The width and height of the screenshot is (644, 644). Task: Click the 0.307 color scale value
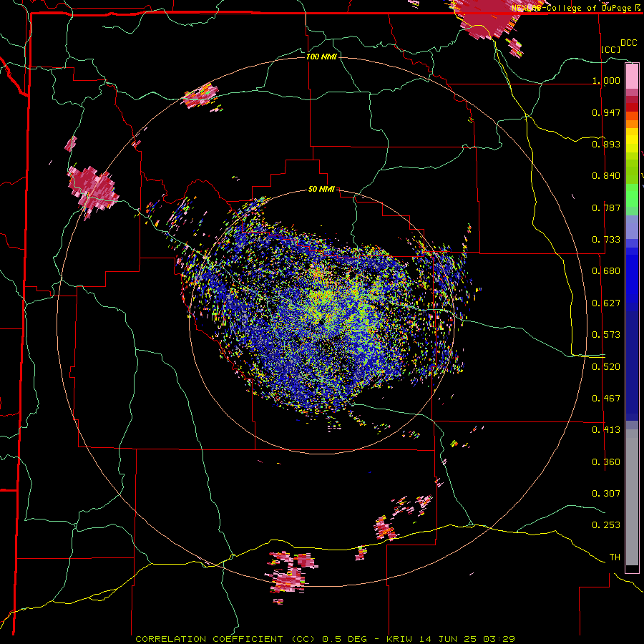[606, 494]
